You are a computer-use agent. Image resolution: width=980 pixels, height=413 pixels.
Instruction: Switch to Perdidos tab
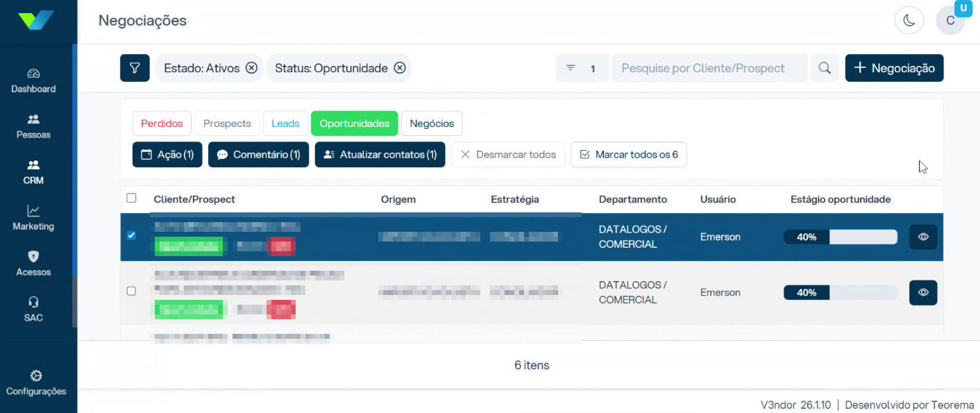162,124
